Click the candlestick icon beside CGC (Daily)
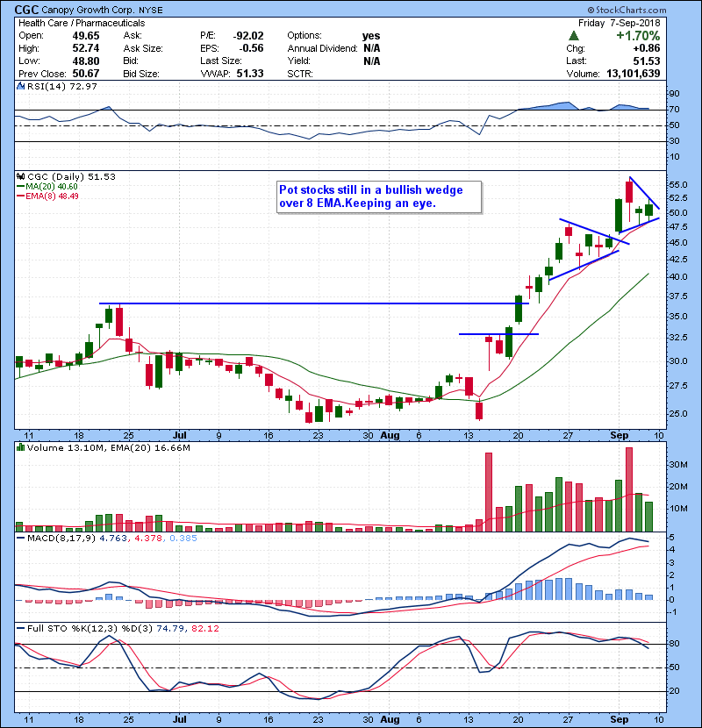702x728 pixels. pos(20,176)
